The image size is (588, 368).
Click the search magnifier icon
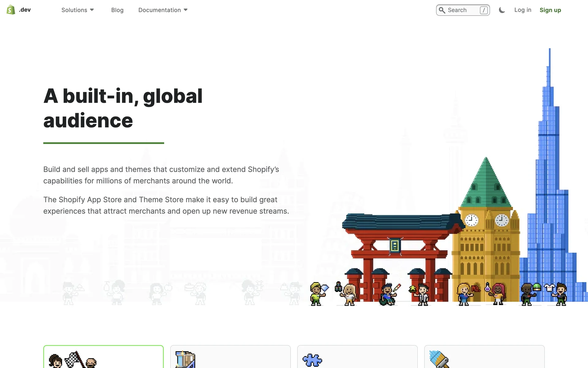click(x=442, y=10)
